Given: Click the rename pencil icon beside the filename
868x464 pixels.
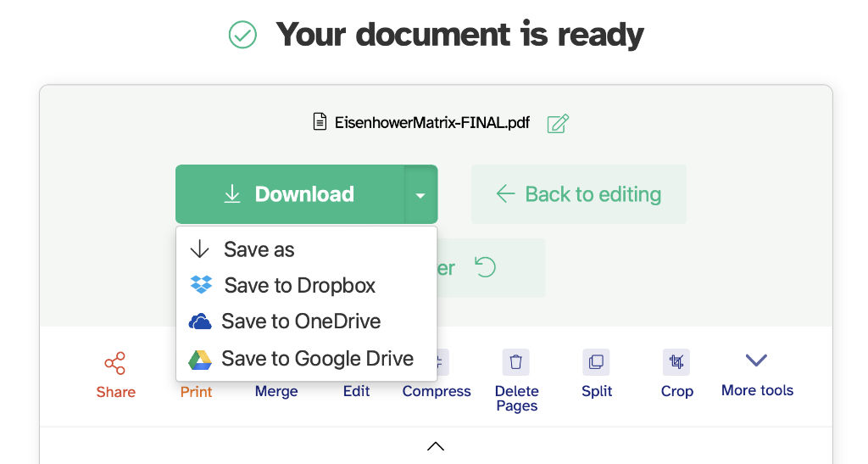Looking at the screenshot, I should click(x=557, y=123).
